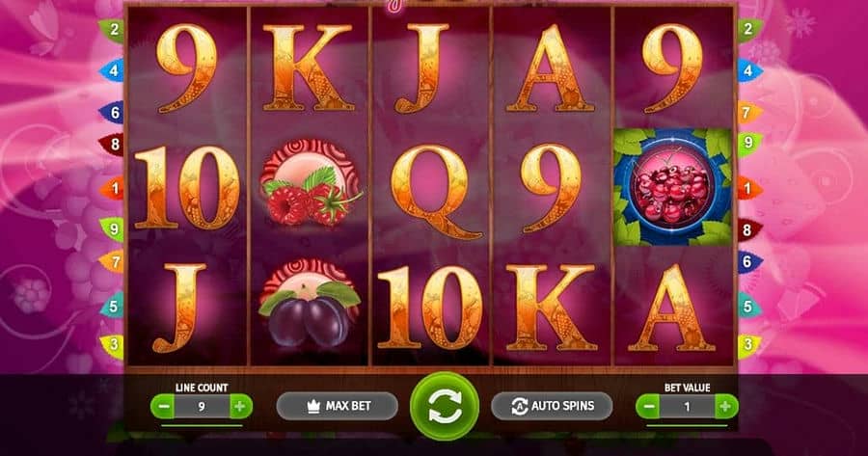
Task: Select payline 1 leaf marker on left
Action: (112, 189)
